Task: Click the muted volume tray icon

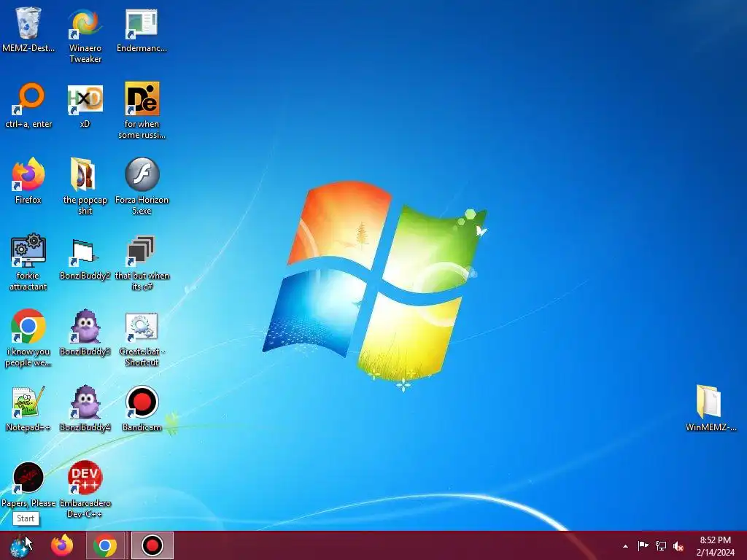Action: pyautogui.click(x=678, y=545)
